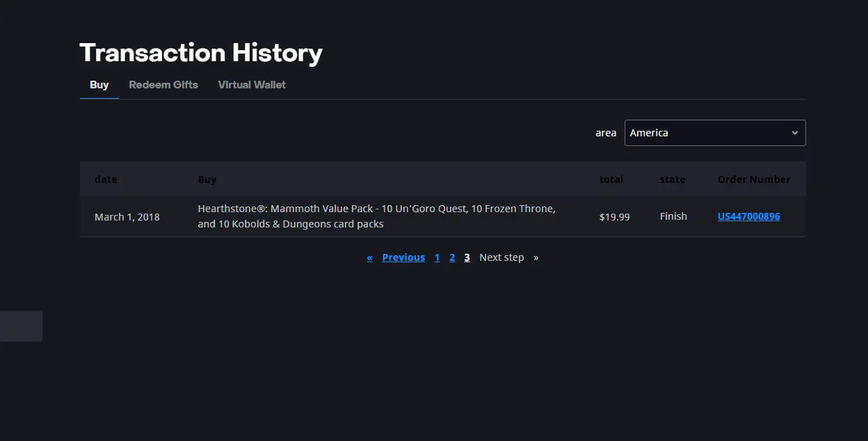
Task: Go to page 2 of transactions
Action: (x=452, y=257)
